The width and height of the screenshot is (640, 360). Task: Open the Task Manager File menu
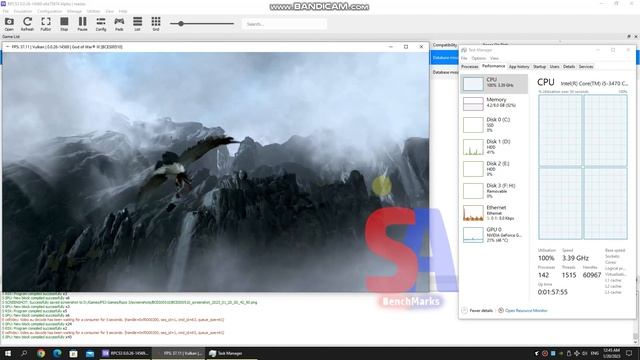tap(464, 58)
